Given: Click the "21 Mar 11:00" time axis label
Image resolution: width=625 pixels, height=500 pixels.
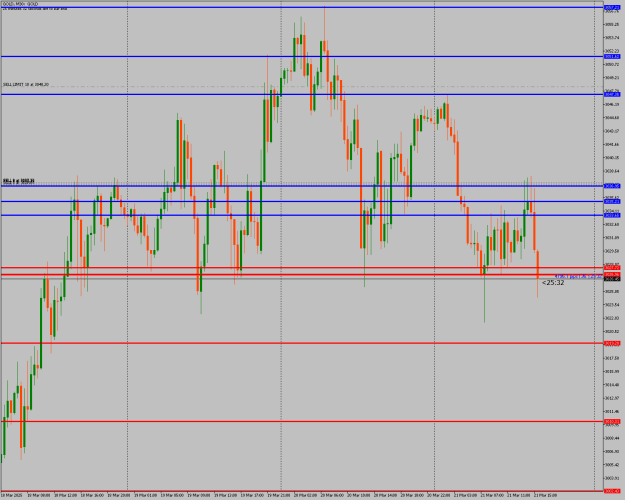Looking at the screenshot, I should pyautogui.click(x=518, y=495).
